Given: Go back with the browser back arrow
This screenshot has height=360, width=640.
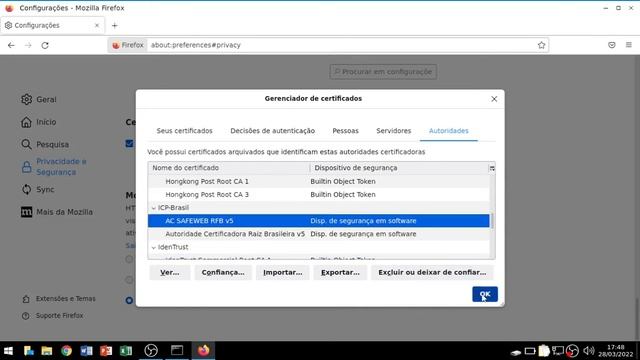Looking at the screenshot, I should pos(11,45).
